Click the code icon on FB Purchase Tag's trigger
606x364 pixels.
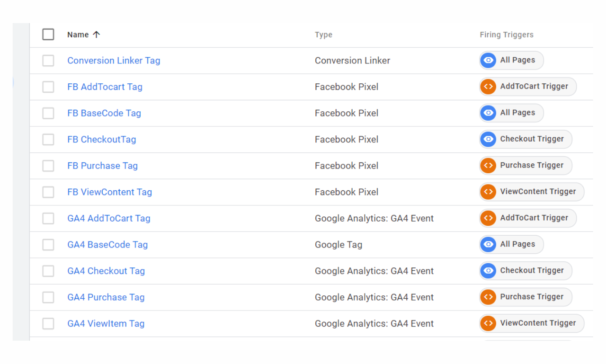(488, 165)
